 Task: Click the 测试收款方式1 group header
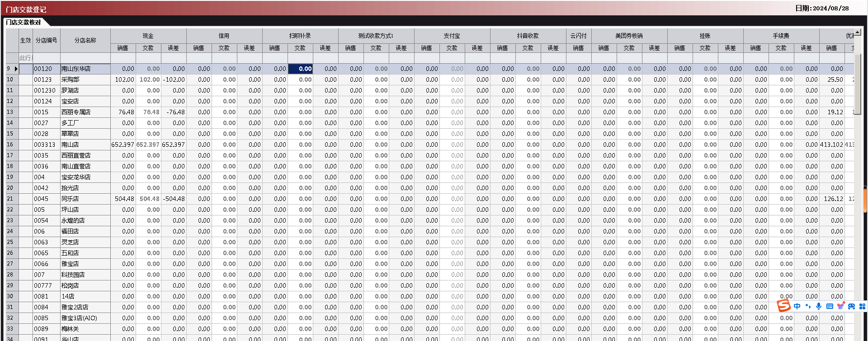coord(376,36)
